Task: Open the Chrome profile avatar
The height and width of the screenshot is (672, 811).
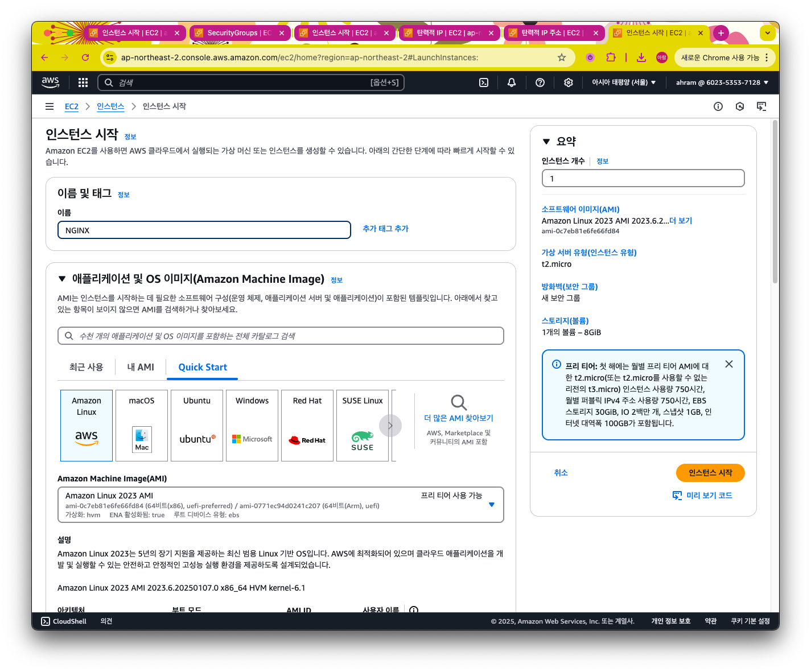Action: pyautogui.click(x=661, y=57)
